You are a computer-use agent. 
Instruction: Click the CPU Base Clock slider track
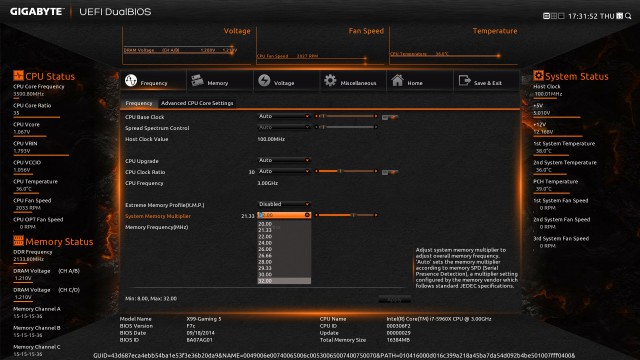pyautogui.click(x=346, y=116)
